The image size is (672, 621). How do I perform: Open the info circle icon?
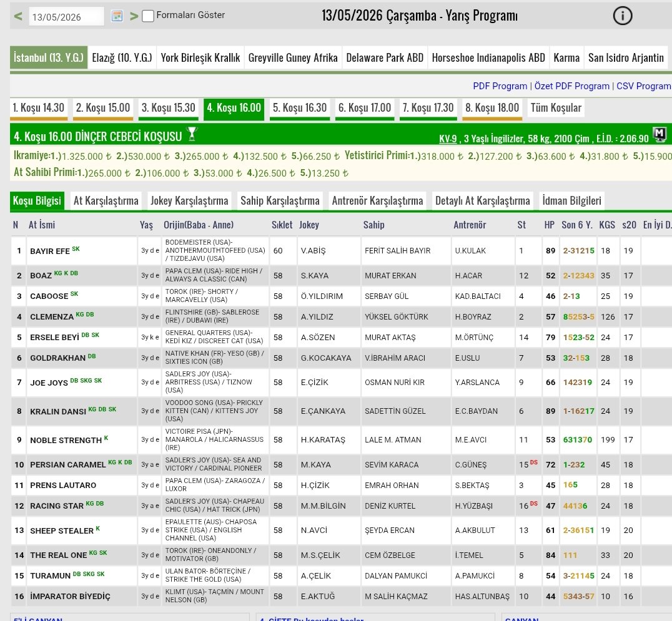622,16
